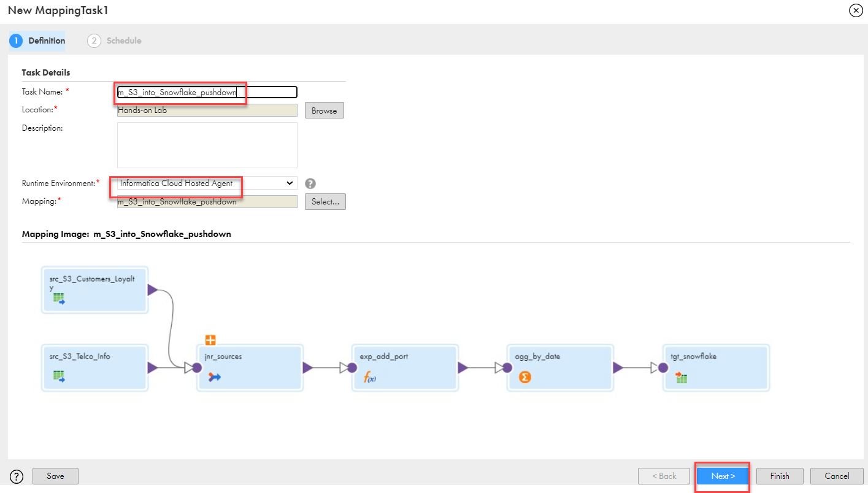Click the joiner icon in jnr_sources node
The image size is (868, 493).
pos(215,377)
